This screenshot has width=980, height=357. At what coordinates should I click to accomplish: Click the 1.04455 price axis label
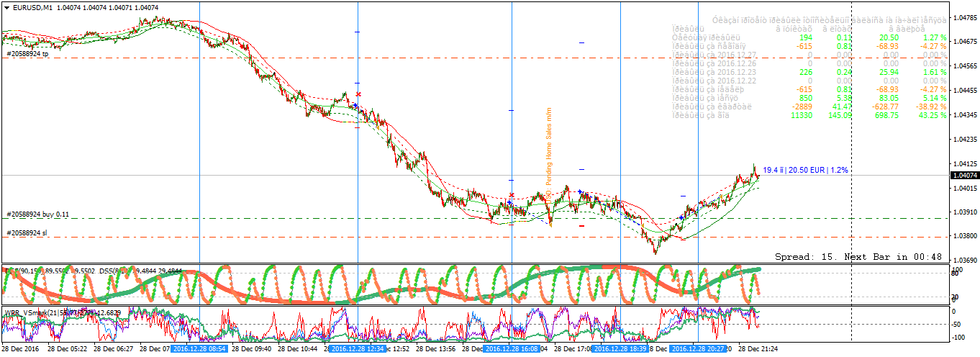coord(964,91)
